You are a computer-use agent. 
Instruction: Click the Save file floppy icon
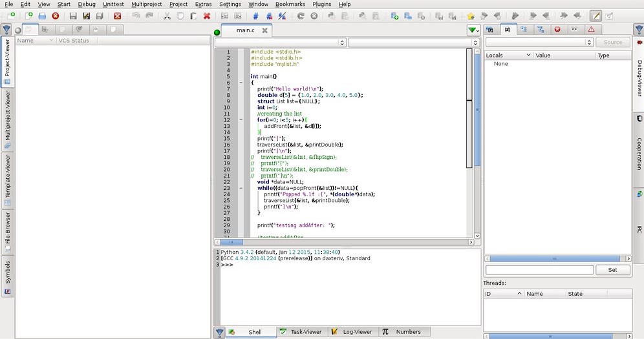(x=72, y=15)
